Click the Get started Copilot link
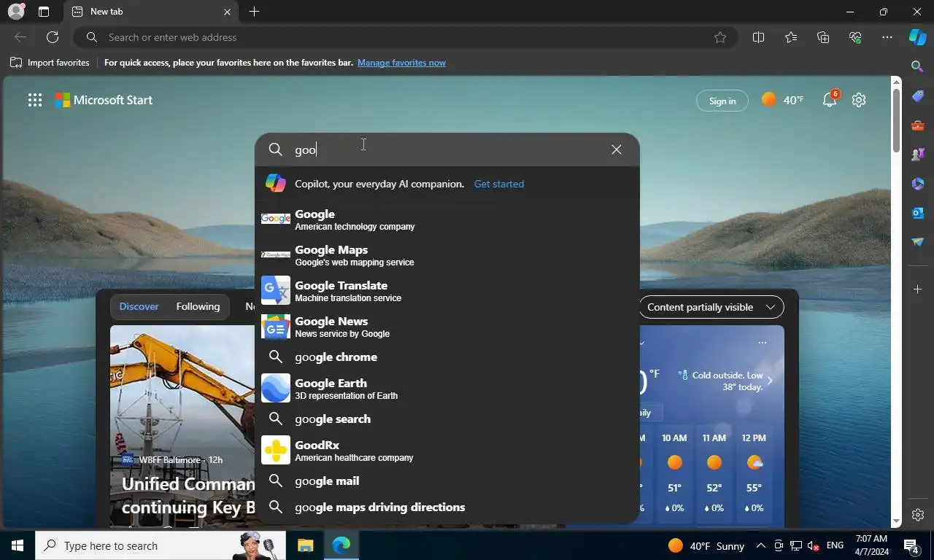This screenshot has width=934, height=560. coord(499,184)
